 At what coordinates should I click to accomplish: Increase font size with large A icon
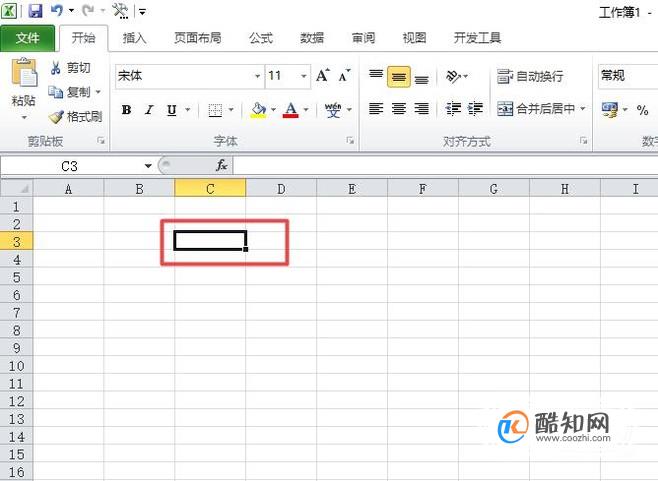coord(323,76)
